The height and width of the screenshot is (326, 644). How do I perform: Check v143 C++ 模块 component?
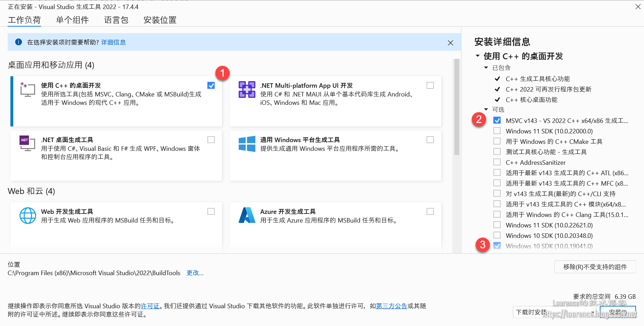[497, 204]
